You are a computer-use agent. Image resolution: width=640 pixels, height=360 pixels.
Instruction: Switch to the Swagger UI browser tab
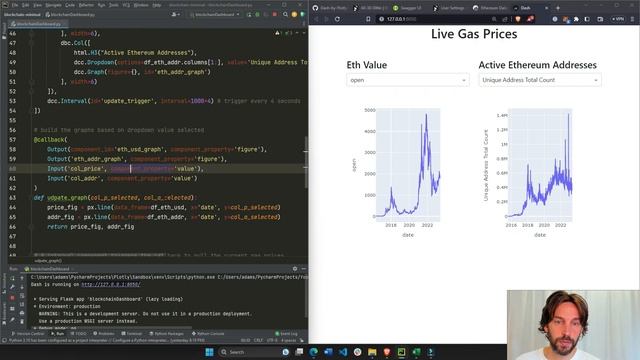click(409, 8)
